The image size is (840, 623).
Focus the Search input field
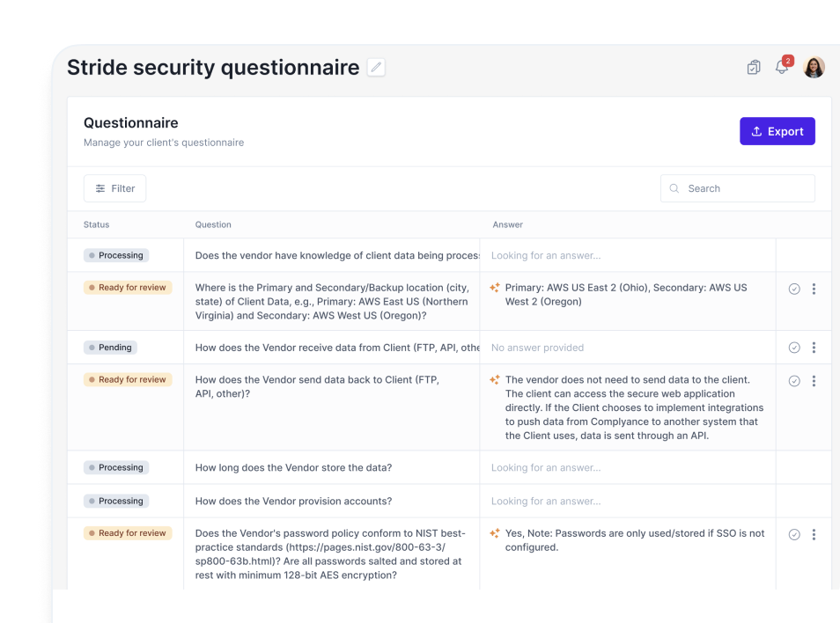(738, 188)
